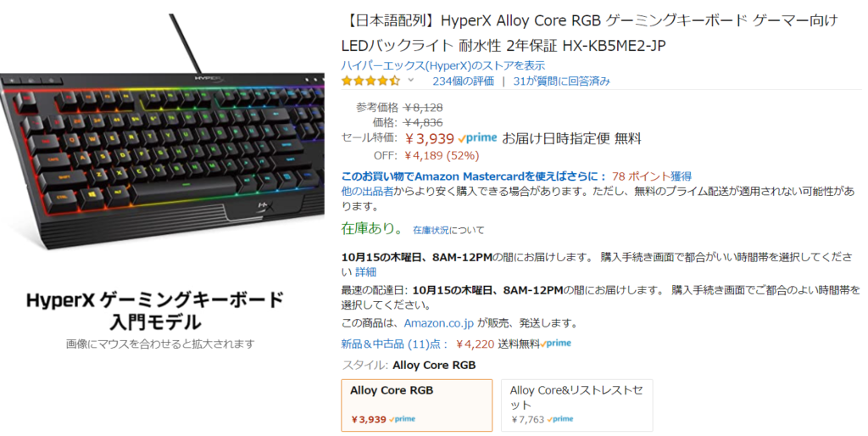Click the prime badge in Alloy Core RGB box

[x=403, y=419]
